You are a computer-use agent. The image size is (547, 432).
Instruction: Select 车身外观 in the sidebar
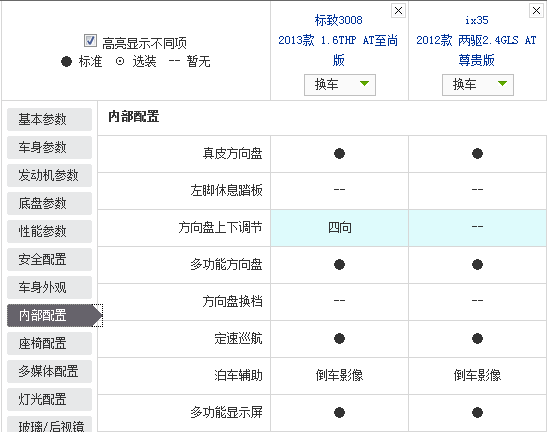(x=49, y=288)
